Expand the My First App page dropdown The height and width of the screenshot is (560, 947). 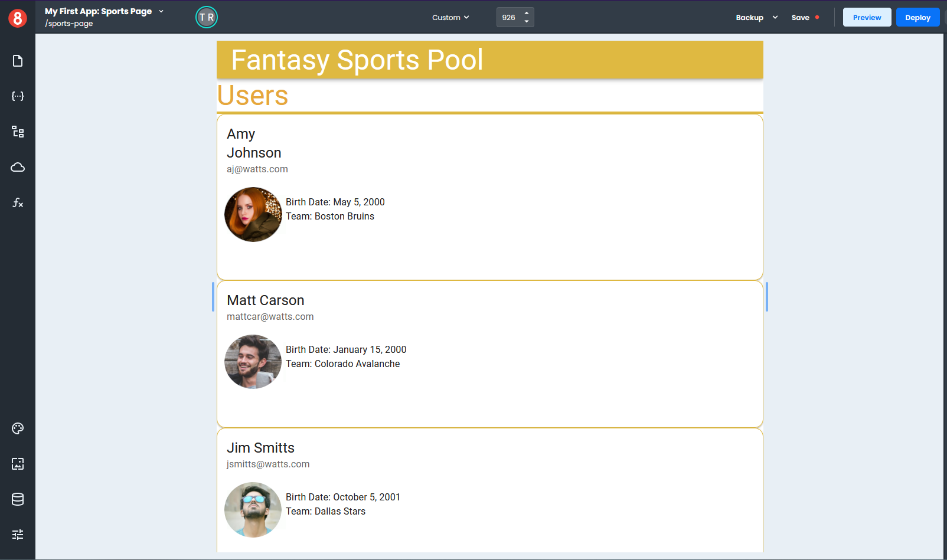161,11
